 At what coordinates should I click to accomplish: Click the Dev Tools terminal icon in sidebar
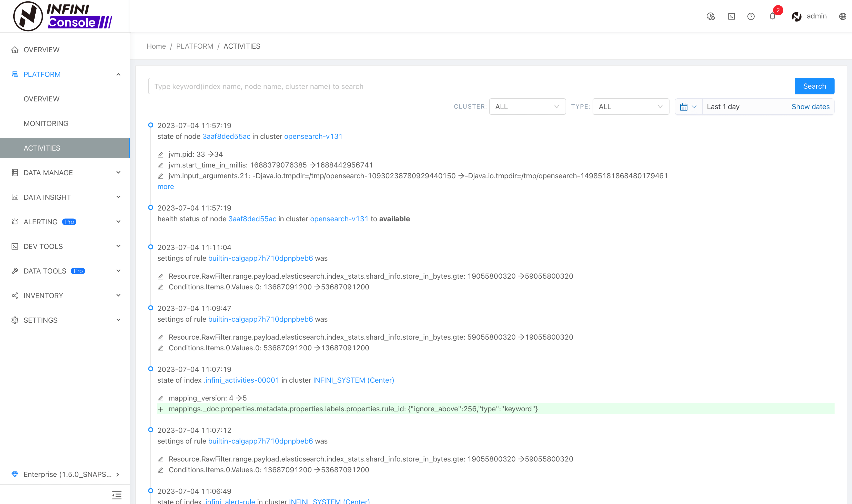click(15, 246)
